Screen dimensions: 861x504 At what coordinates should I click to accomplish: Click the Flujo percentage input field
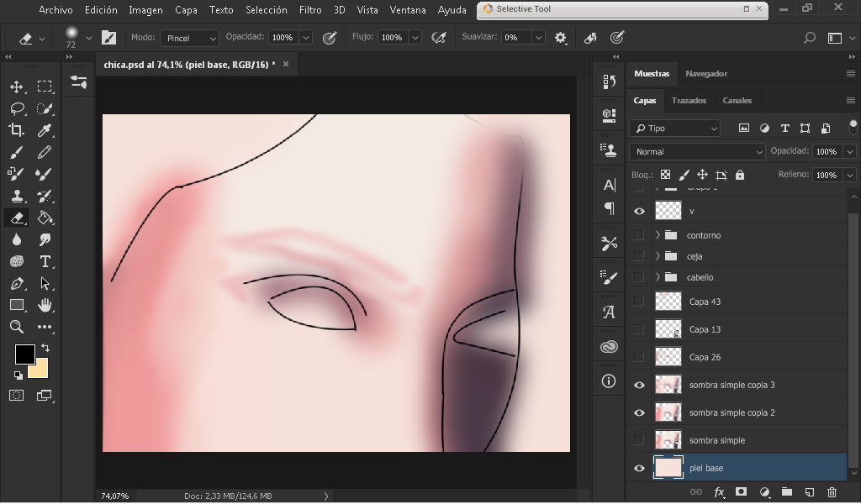point(391,38)
